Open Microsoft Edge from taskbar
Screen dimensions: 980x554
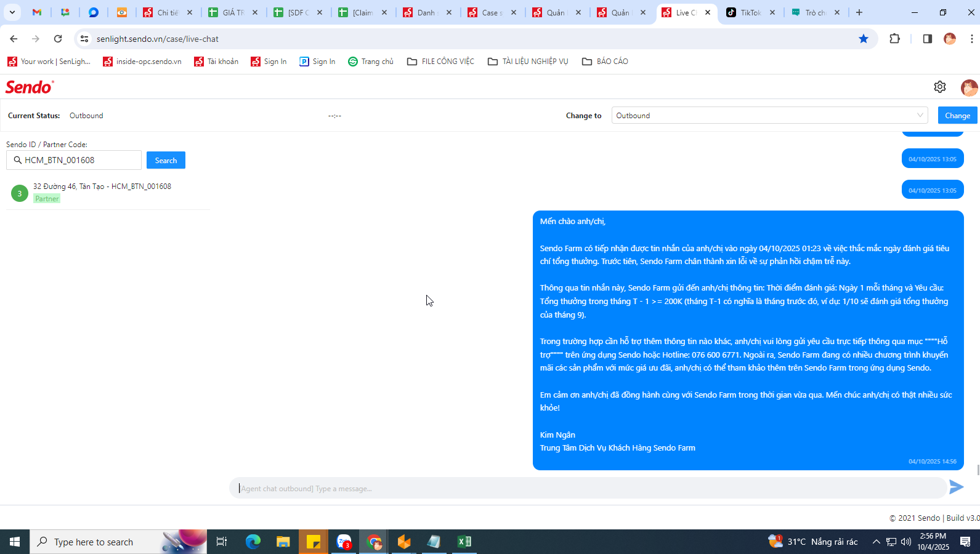tap(253, 542)
